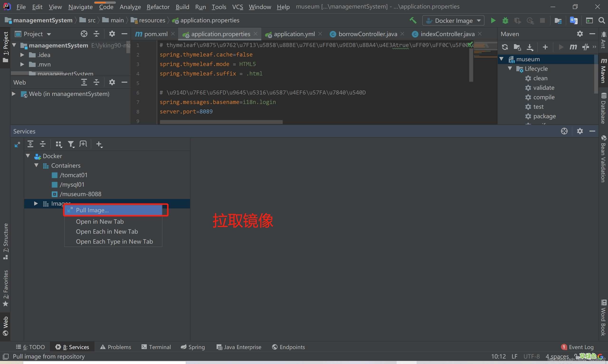Open Project Structure icon in toolbar
The image size is (608, 364).
pyautogui.click(x=558, y=21)
